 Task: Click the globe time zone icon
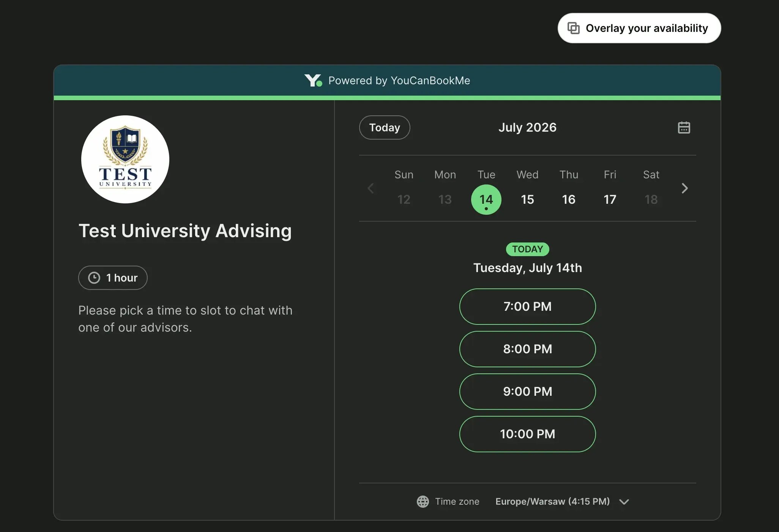click(x=423, y=501)
